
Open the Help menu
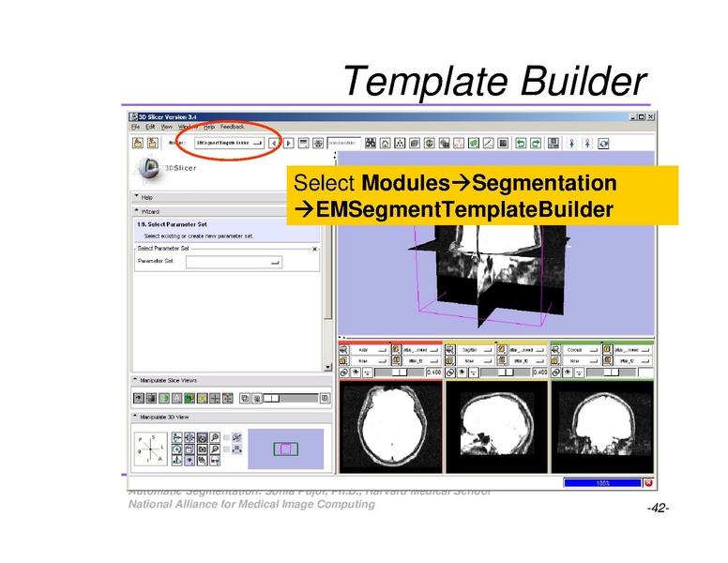point(209,127)
